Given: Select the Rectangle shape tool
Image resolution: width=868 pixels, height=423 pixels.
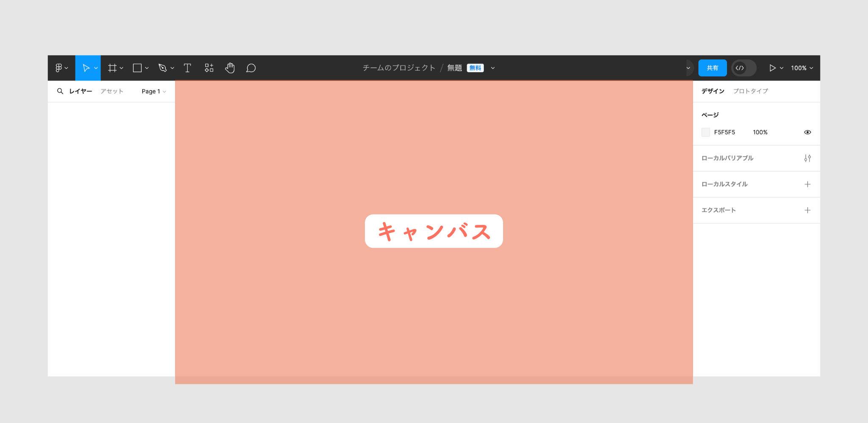Looking at the screenshot, I should coord(137,67).
